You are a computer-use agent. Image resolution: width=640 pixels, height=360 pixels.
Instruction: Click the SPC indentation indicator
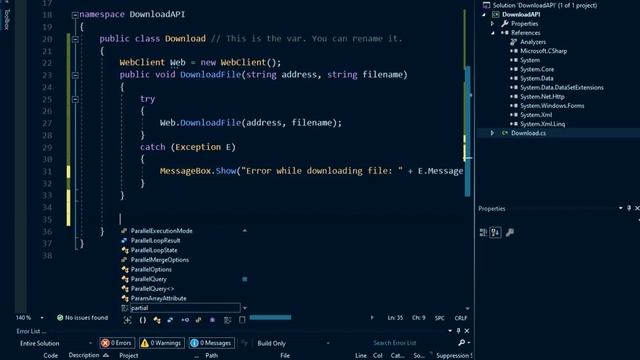[x=440, y=318]
